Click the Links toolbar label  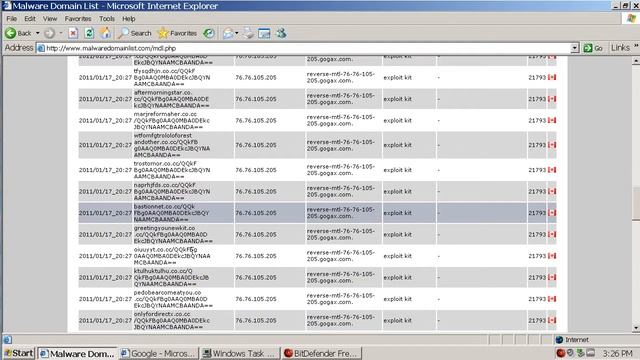(620, 48)
